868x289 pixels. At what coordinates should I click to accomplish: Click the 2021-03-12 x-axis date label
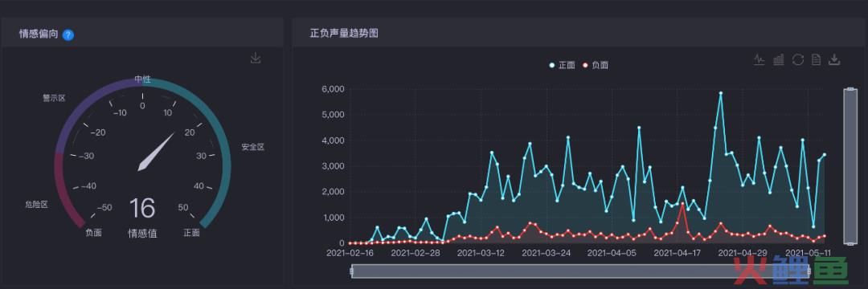tap(481, 253)
